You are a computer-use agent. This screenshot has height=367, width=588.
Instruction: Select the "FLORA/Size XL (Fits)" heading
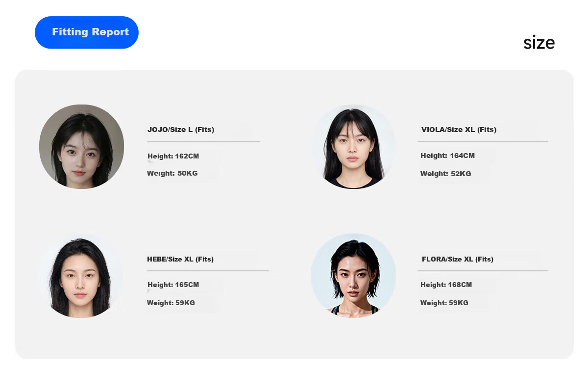coord(458,259)
